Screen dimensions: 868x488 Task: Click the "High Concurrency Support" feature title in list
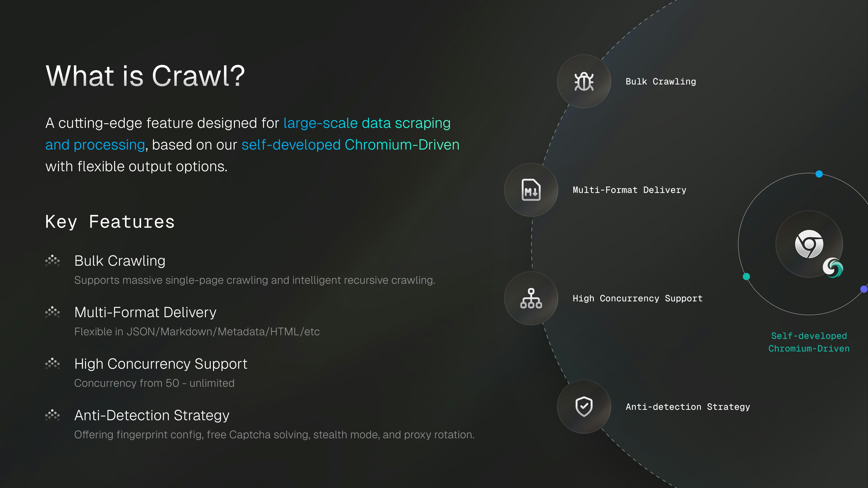(161, 364)
